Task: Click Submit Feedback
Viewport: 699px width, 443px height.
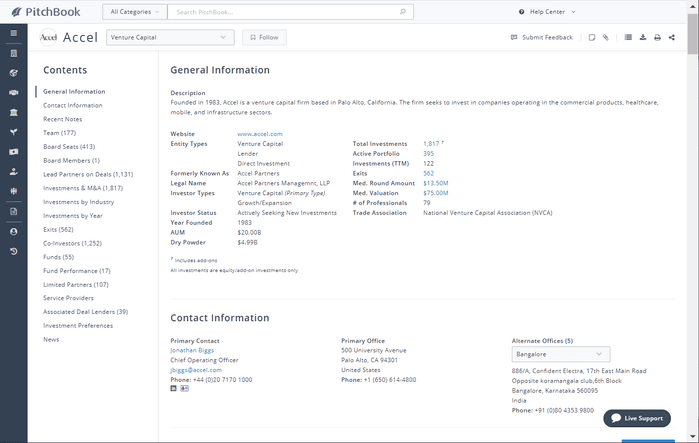Action: point(542,37)
